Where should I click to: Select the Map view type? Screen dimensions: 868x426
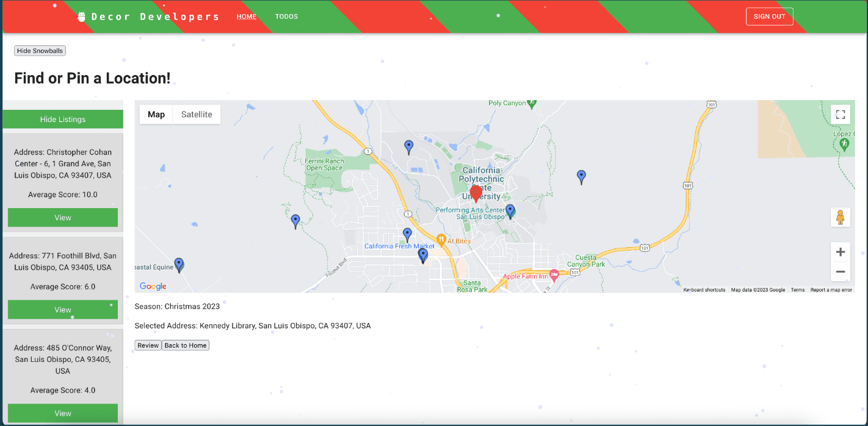tap(156, 115)
